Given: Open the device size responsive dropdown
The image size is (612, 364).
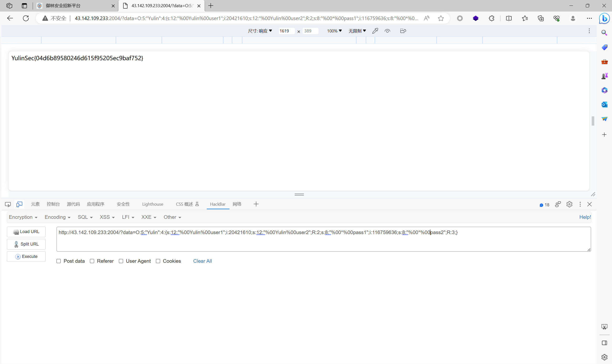Looking at the screenshot, I should [260, 31].
